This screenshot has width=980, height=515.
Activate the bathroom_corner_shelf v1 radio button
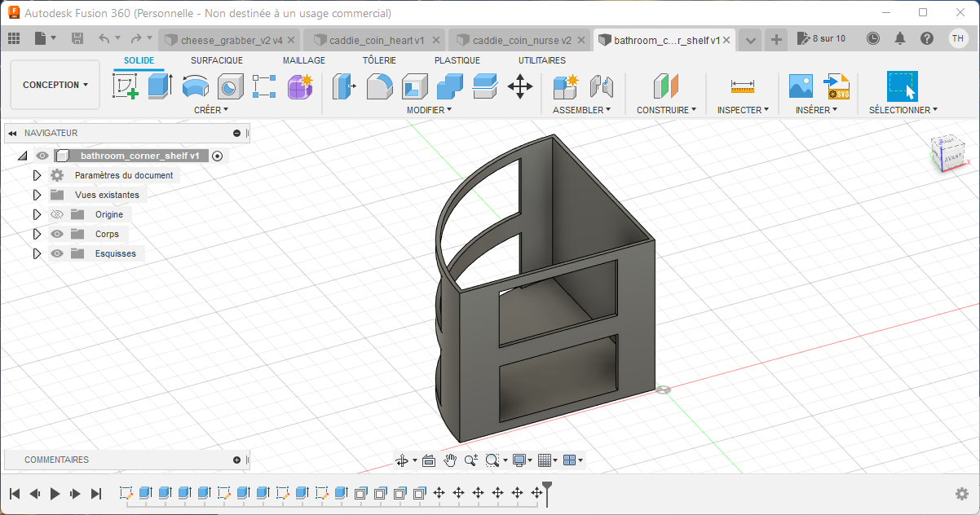(217, 156)
